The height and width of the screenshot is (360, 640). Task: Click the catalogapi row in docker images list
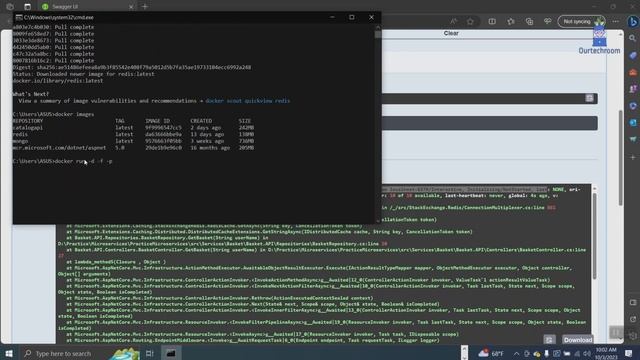point(133,128)
